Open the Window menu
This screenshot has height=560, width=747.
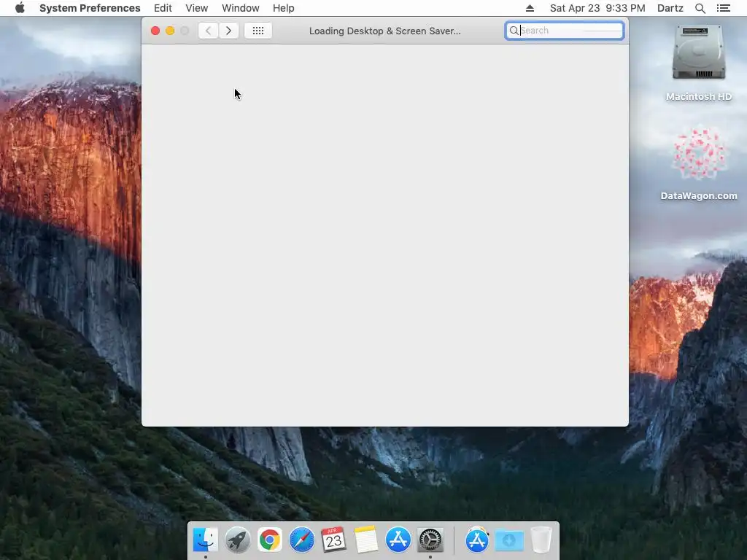[x=241, y=8]
